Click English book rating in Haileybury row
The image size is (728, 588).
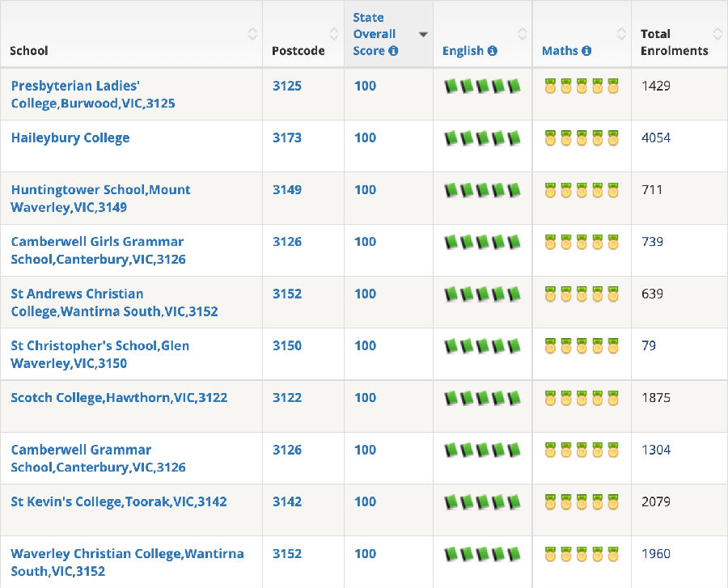pyautogui.click(x=482, y=137)
